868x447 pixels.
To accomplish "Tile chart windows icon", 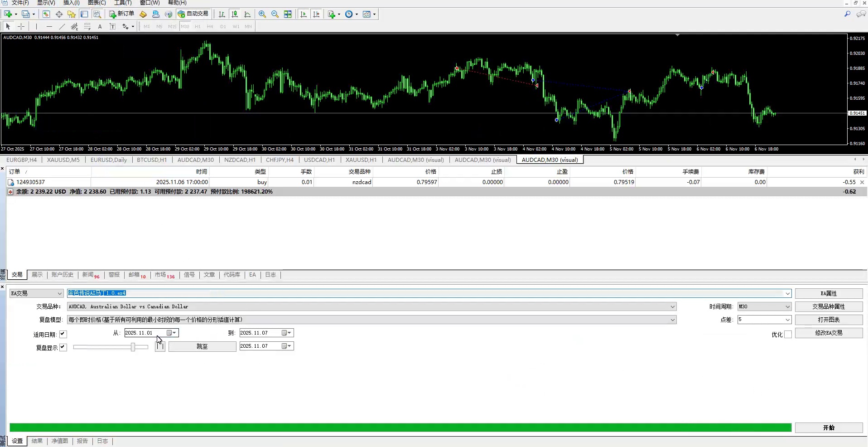I will point(288,14).
